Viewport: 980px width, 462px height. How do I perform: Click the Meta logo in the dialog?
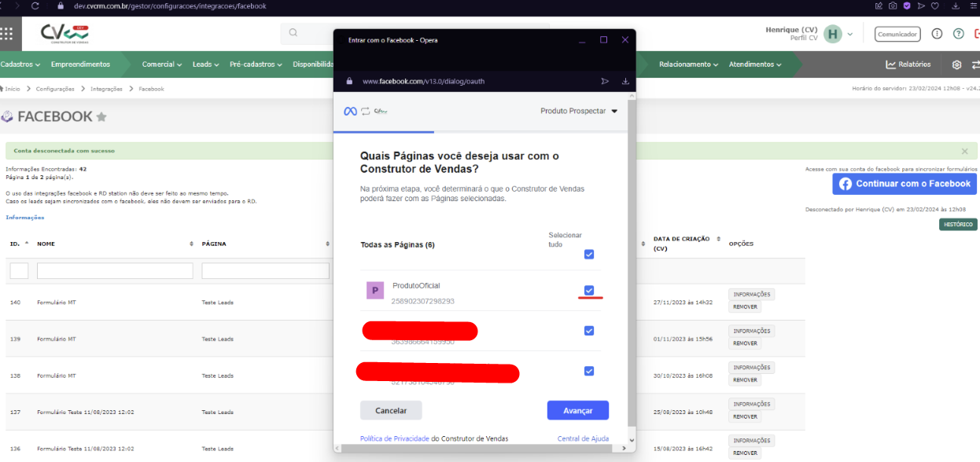point(351,112)
